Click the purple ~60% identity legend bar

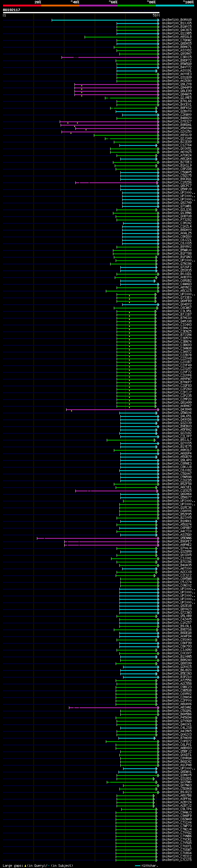[x=98, y=6]
